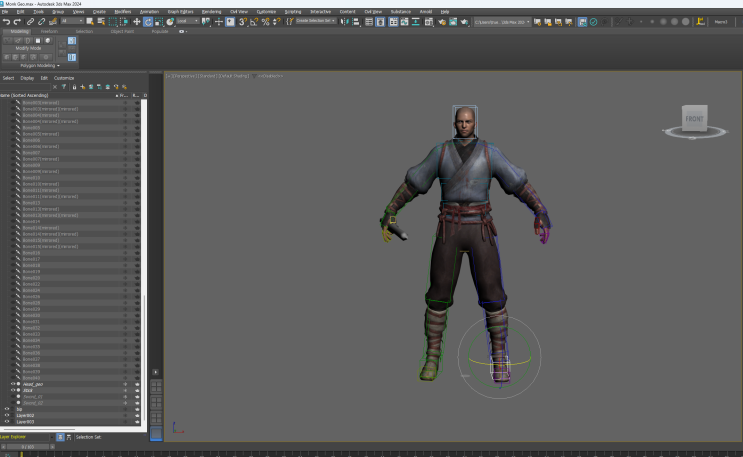Click the explorer search input field
Viewport: 743px width, 457px height.
point(25,87)
